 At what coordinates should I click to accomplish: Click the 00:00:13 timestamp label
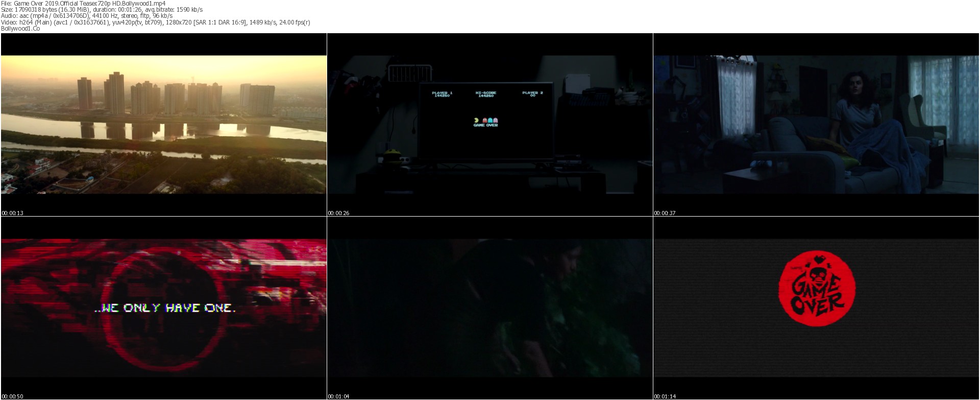12,213
